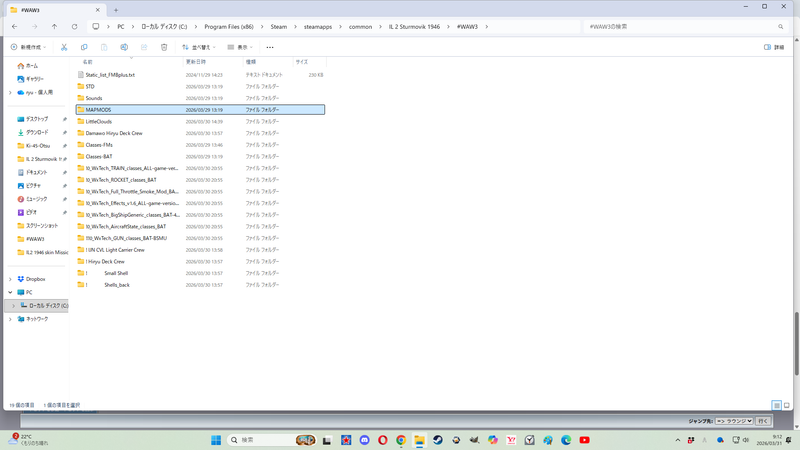Collapse the PC tree node
This screenshot has width=800, height=450.
point(10,292)
